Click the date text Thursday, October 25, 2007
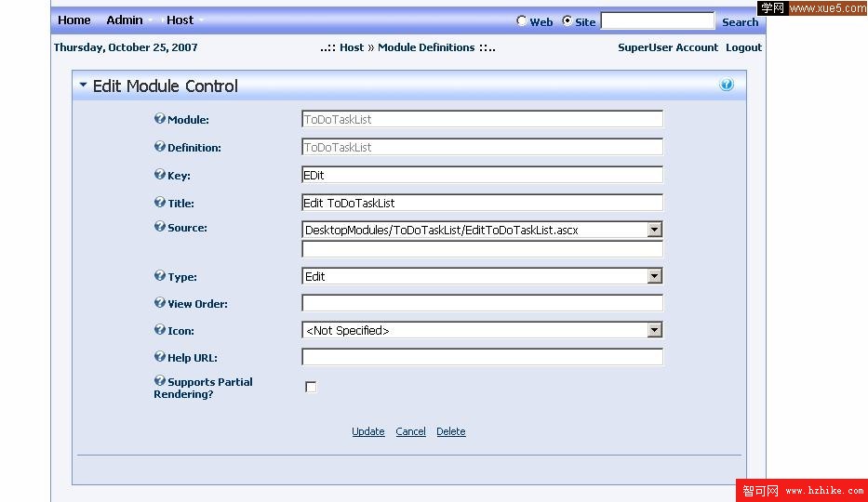 click(126, 47)
